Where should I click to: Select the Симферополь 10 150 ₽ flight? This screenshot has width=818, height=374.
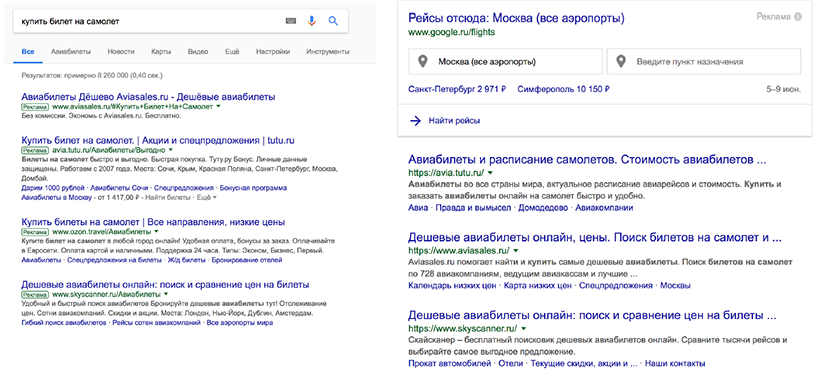click(564, 89)
